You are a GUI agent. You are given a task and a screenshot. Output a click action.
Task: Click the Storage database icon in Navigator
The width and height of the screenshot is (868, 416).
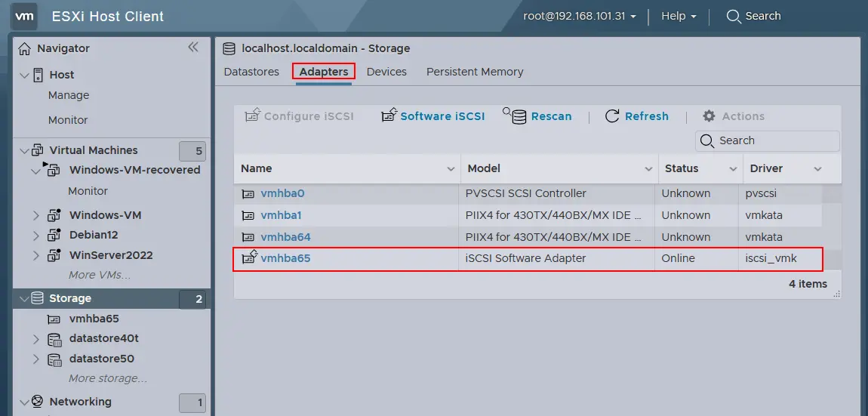38,298
